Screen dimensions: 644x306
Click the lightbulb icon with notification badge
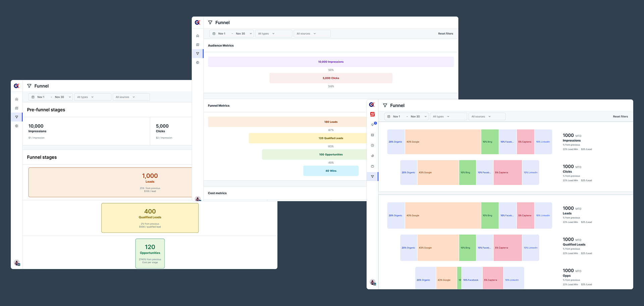(x=372, y=124)
